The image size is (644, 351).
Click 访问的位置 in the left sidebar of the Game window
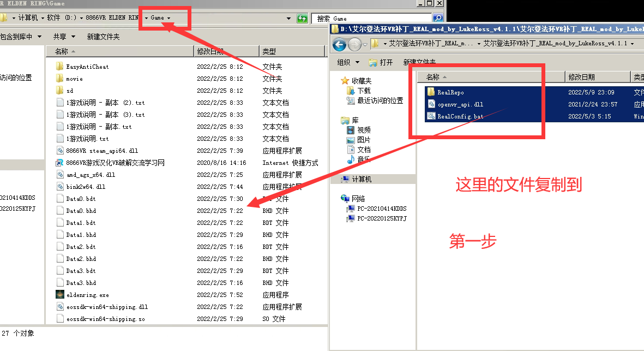point(16,78)
